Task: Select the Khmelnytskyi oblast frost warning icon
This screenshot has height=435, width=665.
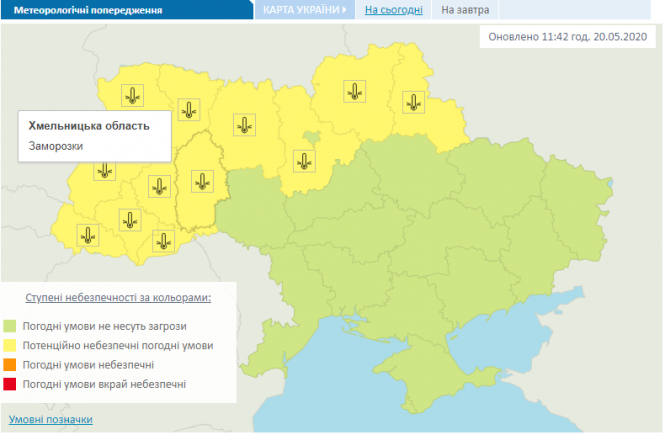Action: point(202,181)
